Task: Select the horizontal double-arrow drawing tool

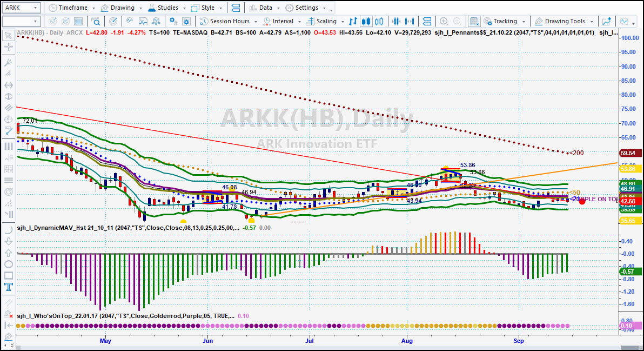Action: 8,85
